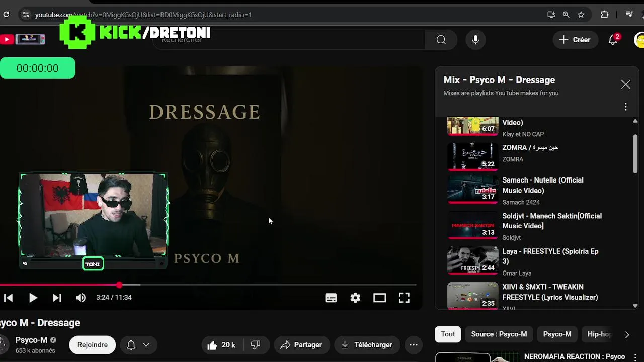Dislike the video thumbs down
This screenshot has height=362, width=644.
click(256, 345)
